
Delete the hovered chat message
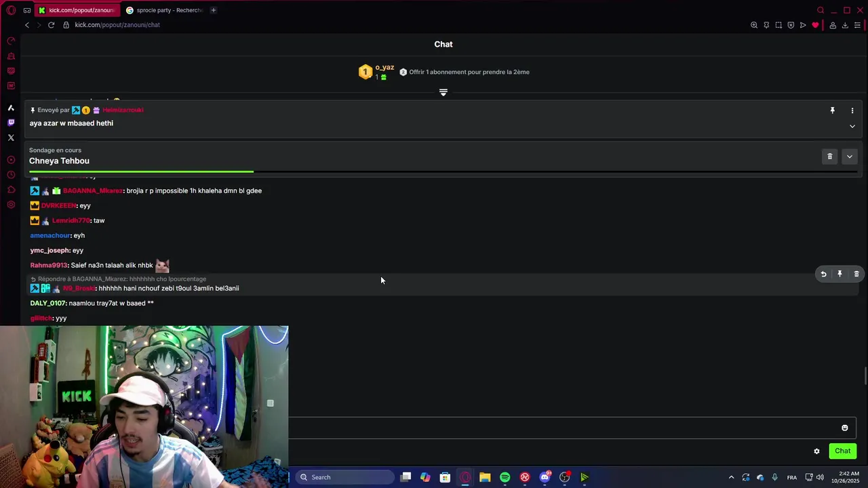tap(856, 274)
